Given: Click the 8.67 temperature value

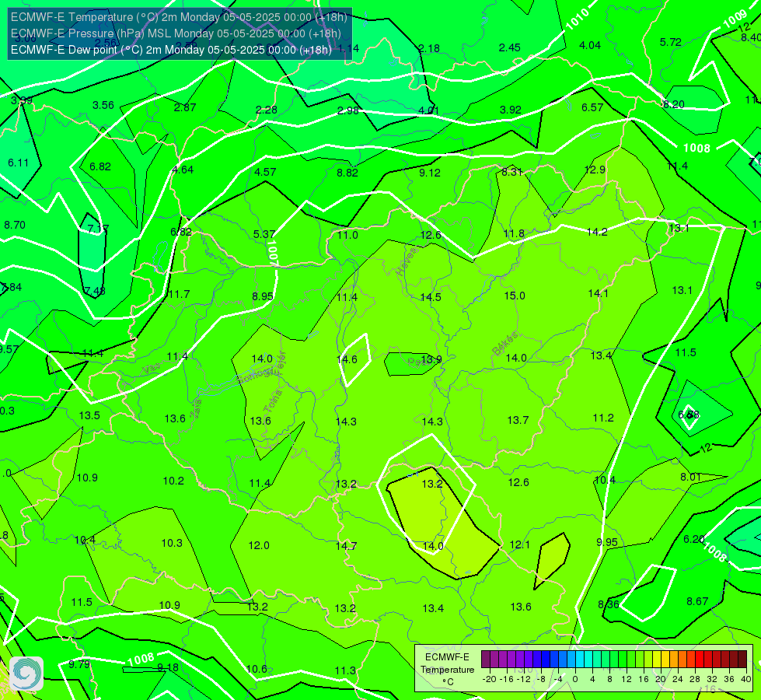Looking at the screenshot, I should (697, 601).
